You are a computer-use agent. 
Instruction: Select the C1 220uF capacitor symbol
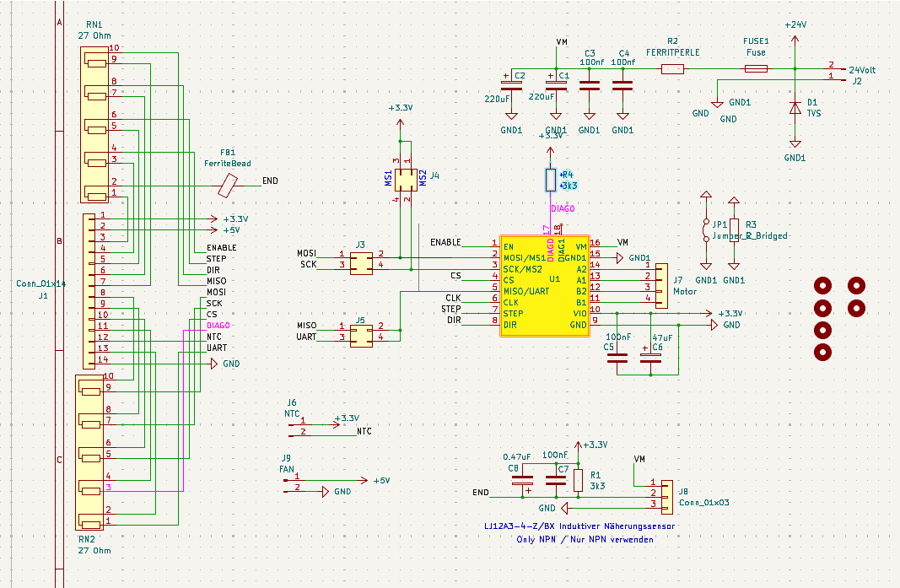coord(556,85)
